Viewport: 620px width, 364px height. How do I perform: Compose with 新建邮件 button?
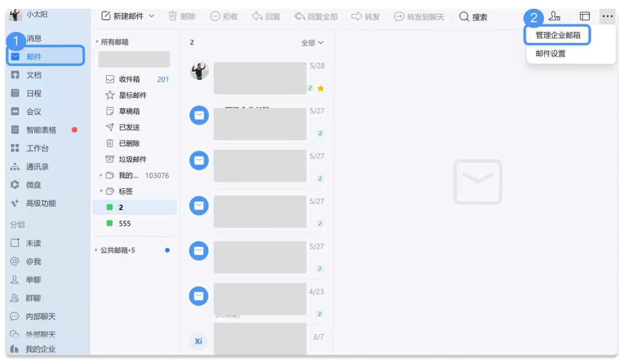pos(122,16)
